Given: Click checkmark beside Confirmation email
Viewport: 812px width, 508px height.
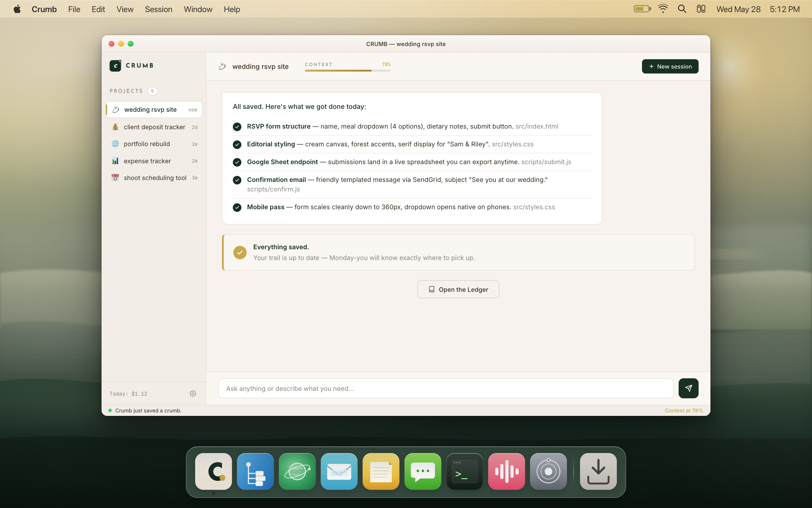Looking at the screenshot, I should pyautogui.click(x=237, y=180).
